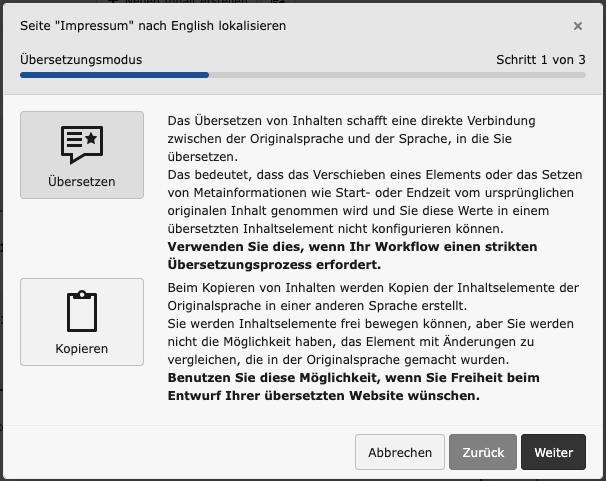Click the empty footer area left of Abbrechen
Viewport: 606px width, 481px height.
coord(180,452)
